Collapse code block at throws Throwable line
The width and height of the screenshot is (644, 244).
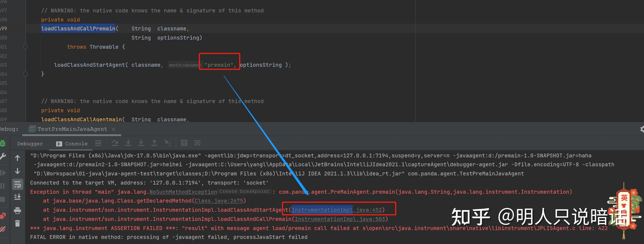26,47
